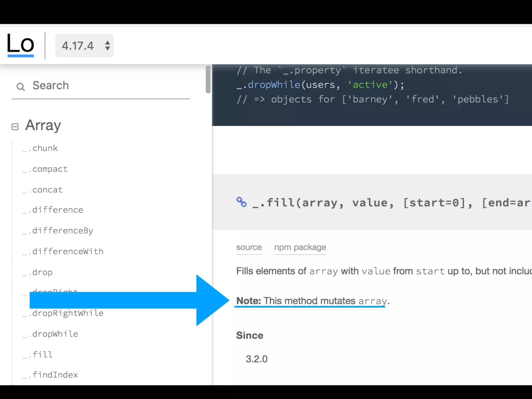This screenshot has height=399, width=532.
Task: Click the Lodash "Lo" logo
Action: click(21, 45)
